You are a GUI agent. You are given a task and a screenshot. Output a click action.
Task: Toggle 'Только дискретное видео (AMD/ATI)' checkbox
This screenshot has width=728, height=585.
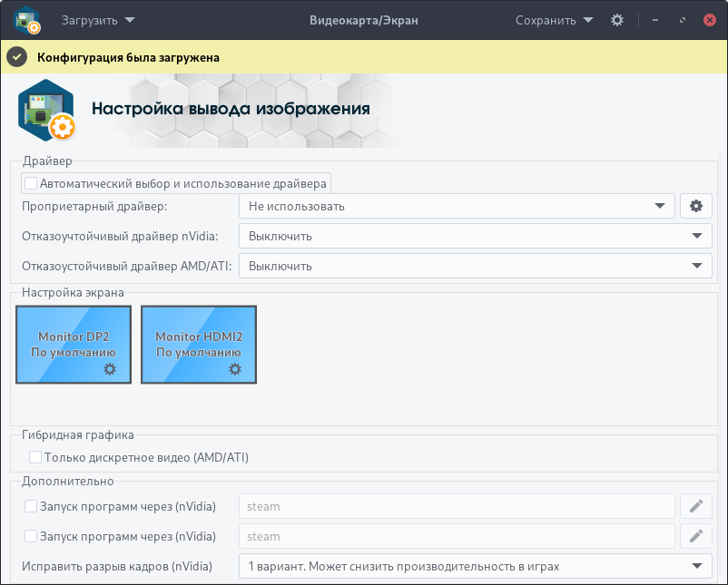pos(35,458)
